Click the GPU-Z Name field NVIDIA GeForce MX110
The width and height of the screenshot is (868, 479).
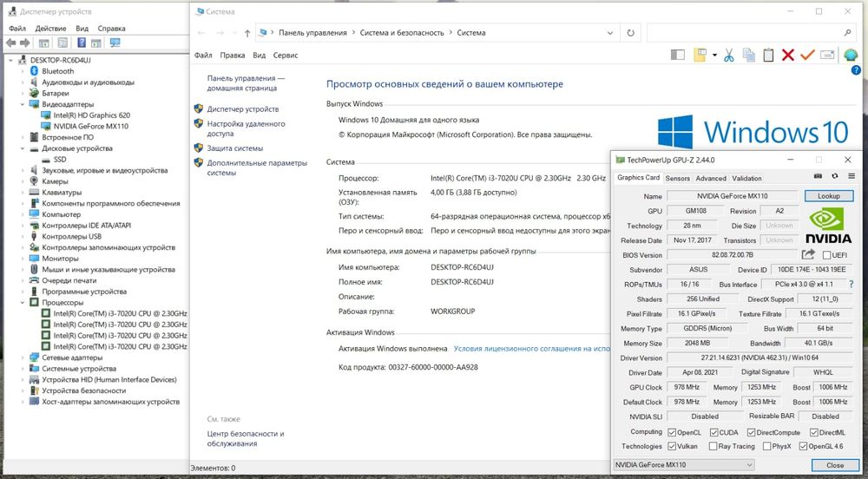click(732, 196)
